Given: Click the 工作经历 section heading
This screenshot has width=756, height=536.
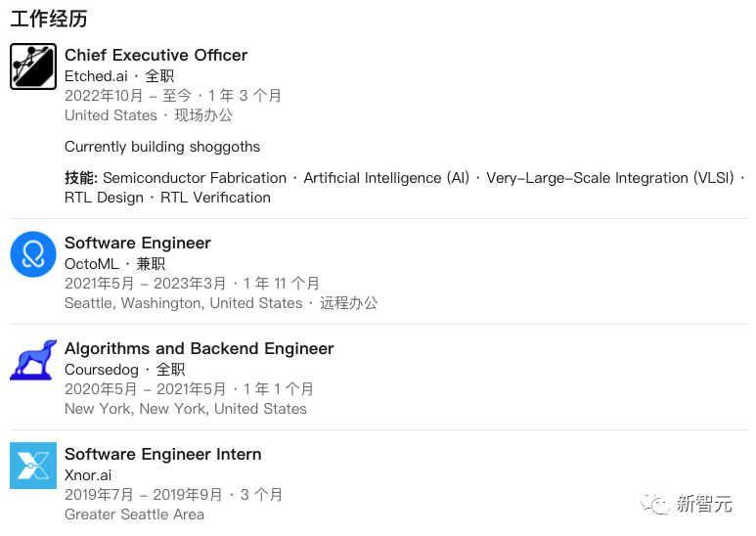Looking at the screenshot, I should coord(49,19).
